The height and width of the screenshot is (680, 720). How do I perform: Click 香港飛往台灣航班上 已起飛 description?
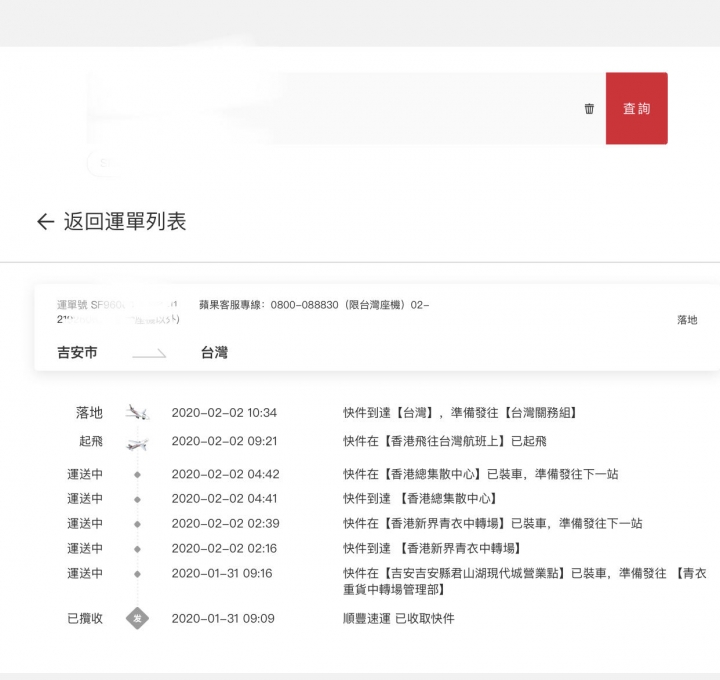pyautogui.click(x=444, y=441)
